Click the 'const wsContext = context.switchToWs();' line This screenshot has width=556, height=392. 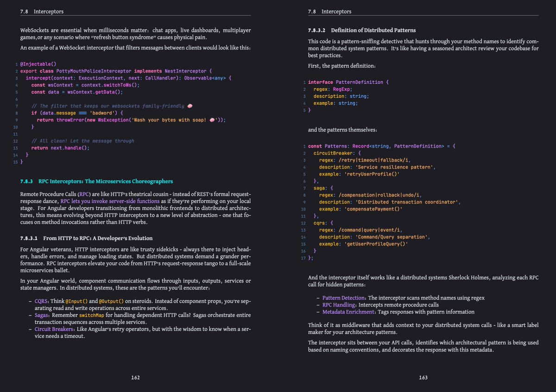pos(85,85)
